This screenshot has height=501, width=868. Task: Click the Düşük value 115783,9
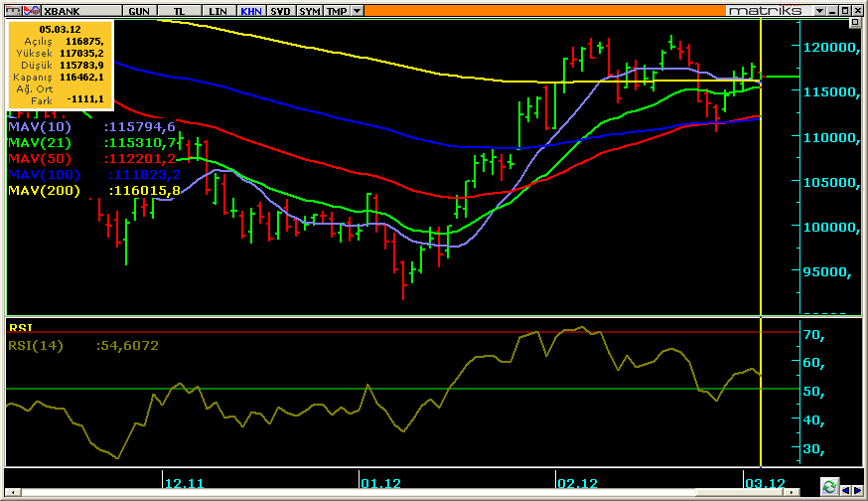[x=81, y=65]
